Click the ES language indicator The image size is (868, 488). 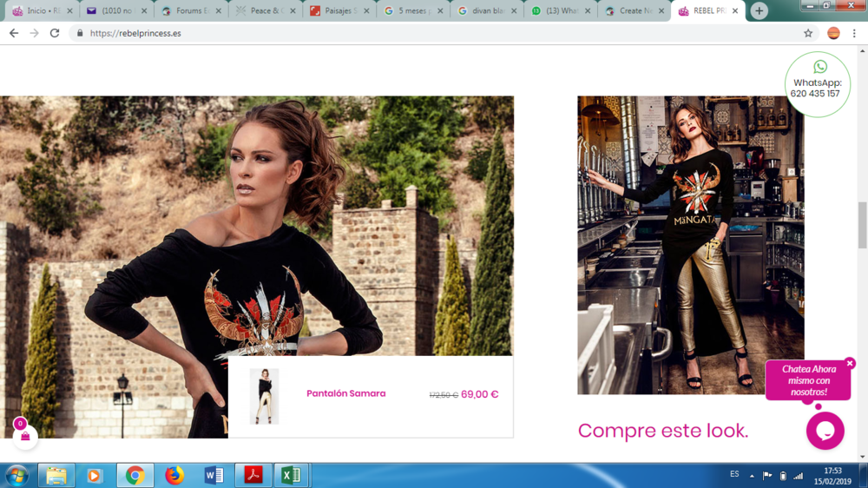point(734,474)
